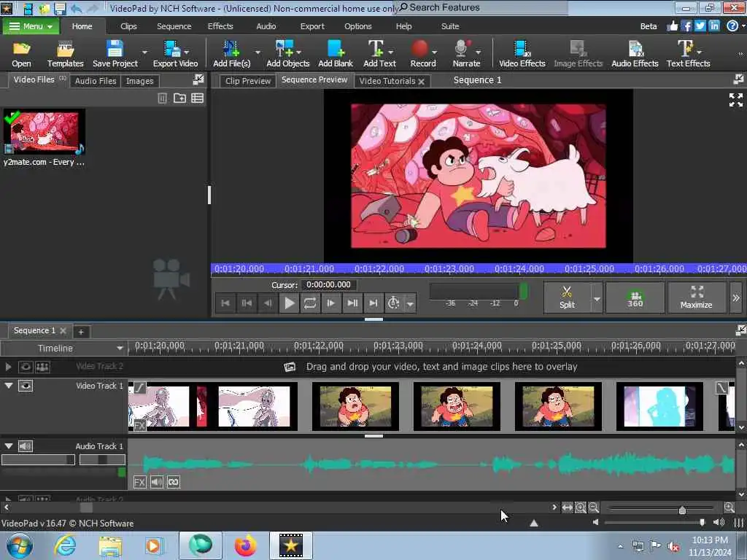
Task: Click the Add Text tool
Action: point(379,54)
